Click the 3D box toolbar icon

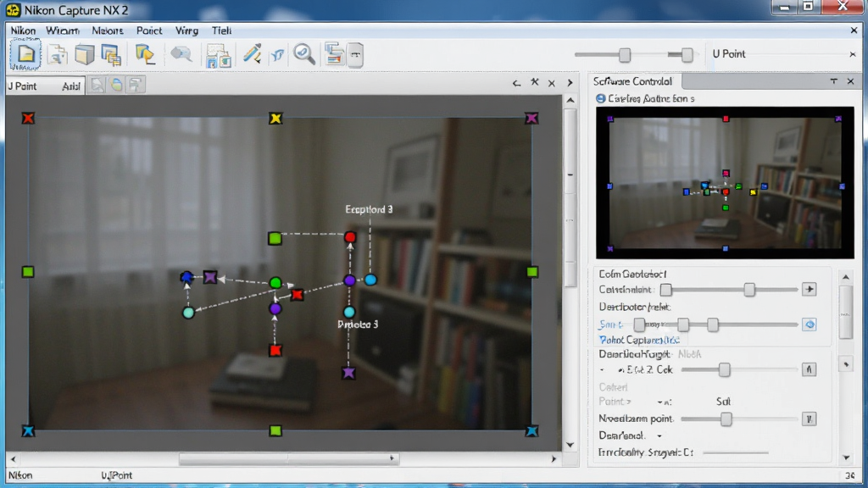(x=84, y=55)
